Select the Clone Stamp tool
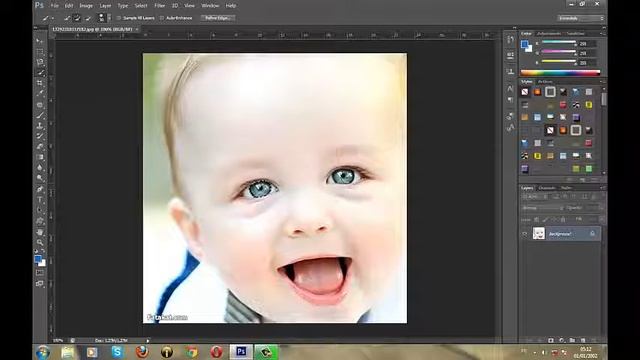The height and width of the screenshot is (360, 640). coord(40,126)
